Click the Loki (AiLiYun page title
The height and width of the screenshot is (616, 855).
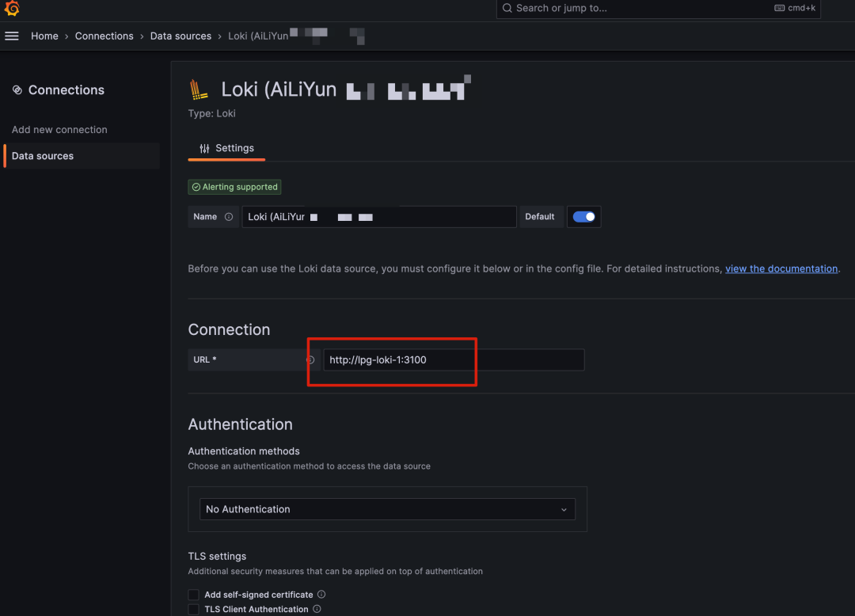(279, 89)
